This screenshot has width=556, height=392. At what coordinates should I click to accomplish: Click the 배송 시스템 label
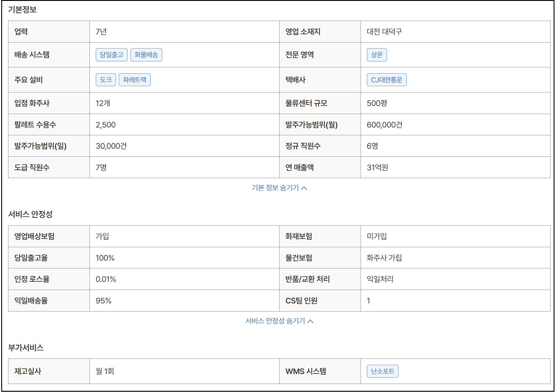32,55
